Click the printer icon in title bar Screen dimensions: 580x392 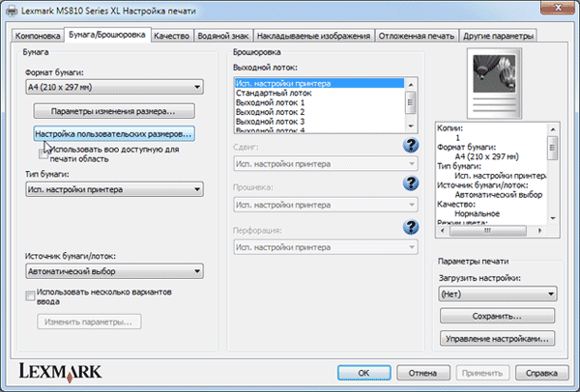coord(12,11)
